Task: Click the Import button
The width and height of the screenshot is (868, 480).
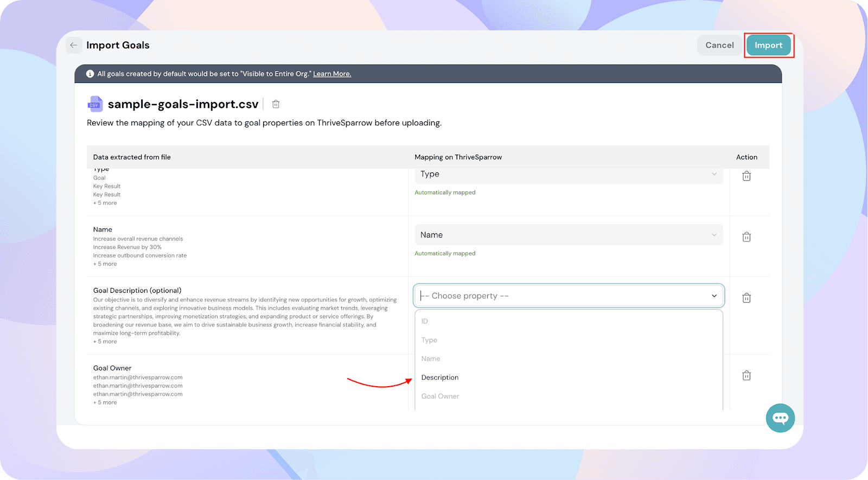Action: (768, 45)
